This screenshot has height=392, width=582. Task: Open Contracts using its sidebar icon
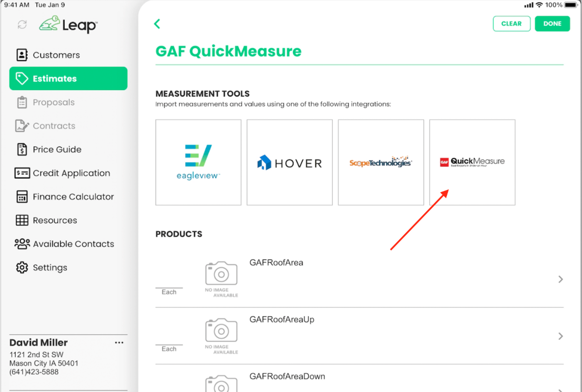pos(22,125)
